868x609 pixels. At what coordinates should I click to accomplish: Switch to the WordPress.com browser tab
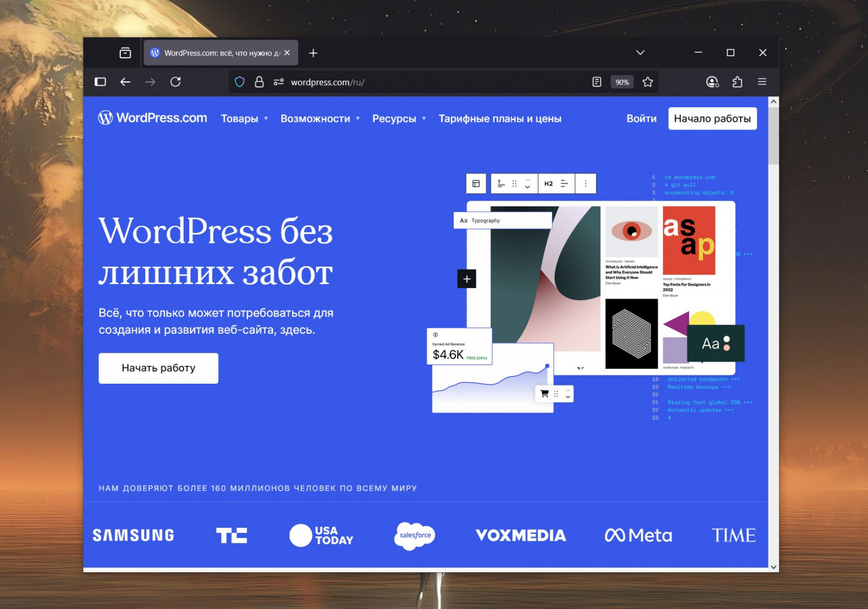pos(217,52)
